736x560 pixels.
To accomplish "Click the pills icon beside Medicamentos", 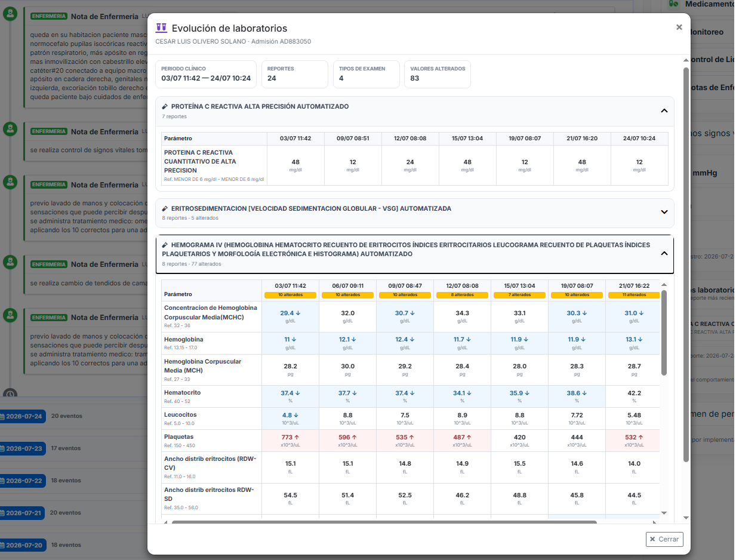I will tap(673, 4).
